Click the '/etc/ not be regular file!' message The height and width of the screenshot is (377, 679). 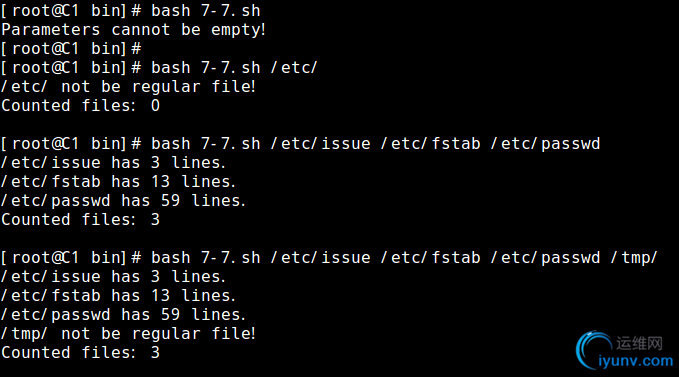coord(129,87)
